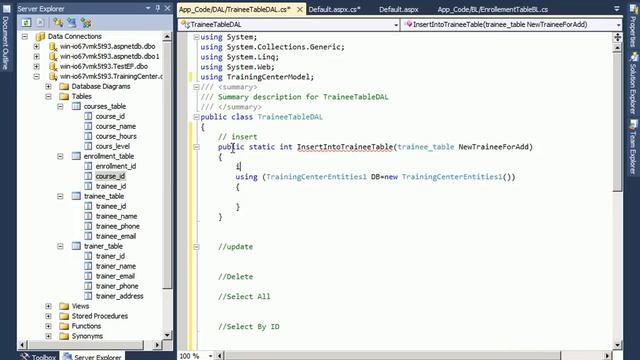
Task: Click the column icon beside trainee_email
Action: [x=88, y=236]
